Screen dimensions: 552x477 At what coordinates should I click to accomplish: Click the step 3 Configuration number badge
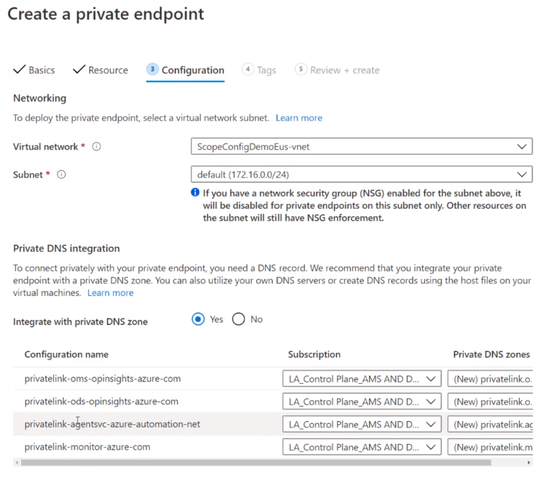click(152, 69)
